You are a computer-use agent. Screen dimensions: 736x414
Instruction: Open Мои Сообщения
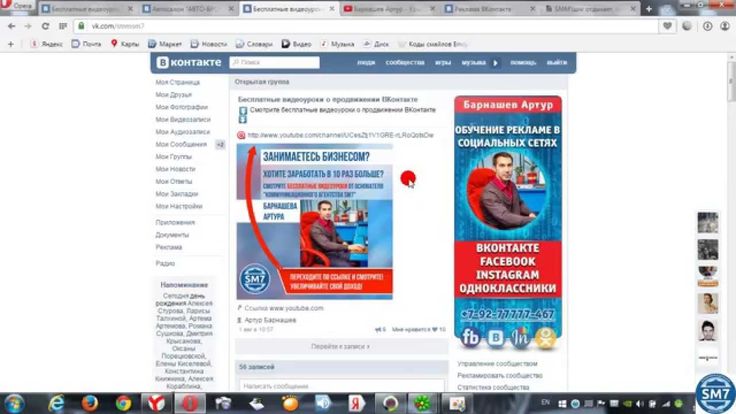click(x=181, y=145)
